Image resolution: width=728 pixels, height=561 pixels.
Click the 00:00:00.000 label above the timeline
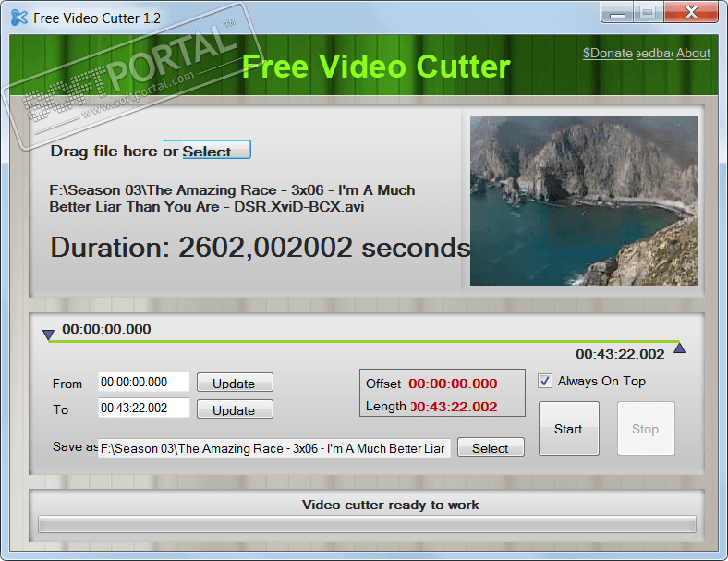point(106,329)
